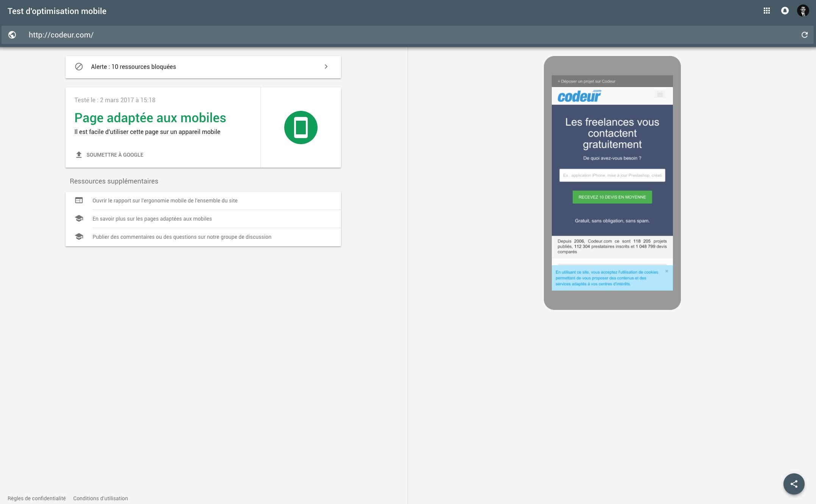Click the refresh test icon
Screen dimensions: 816x504
(804, 35)
